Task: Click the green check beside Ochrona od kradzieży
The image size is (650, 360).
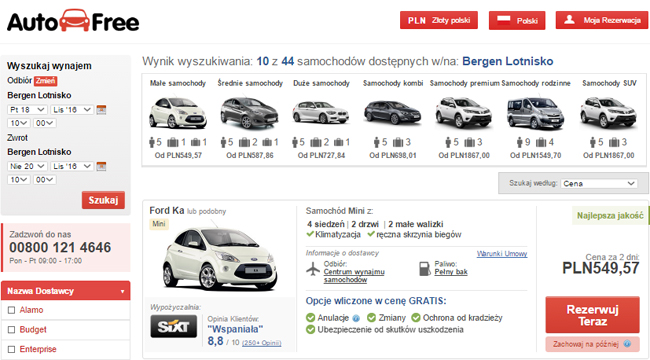Action: coord(416,318)
